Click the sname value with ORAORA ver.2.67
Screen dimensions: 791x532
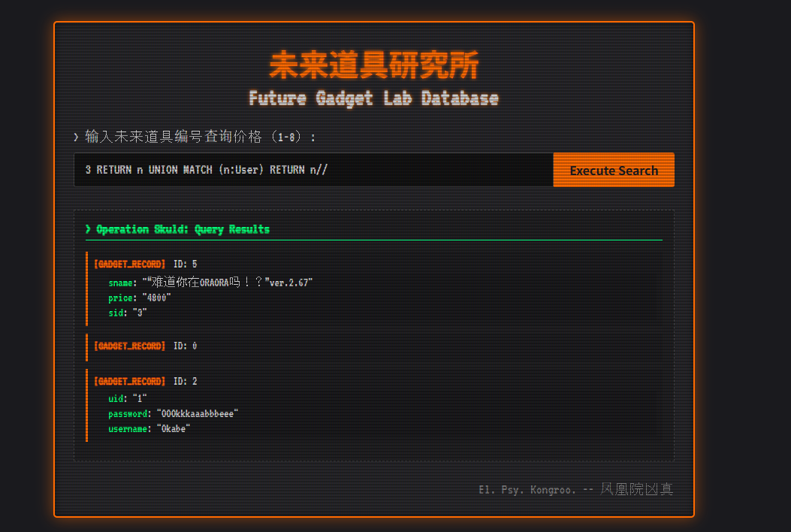point(227,282)
